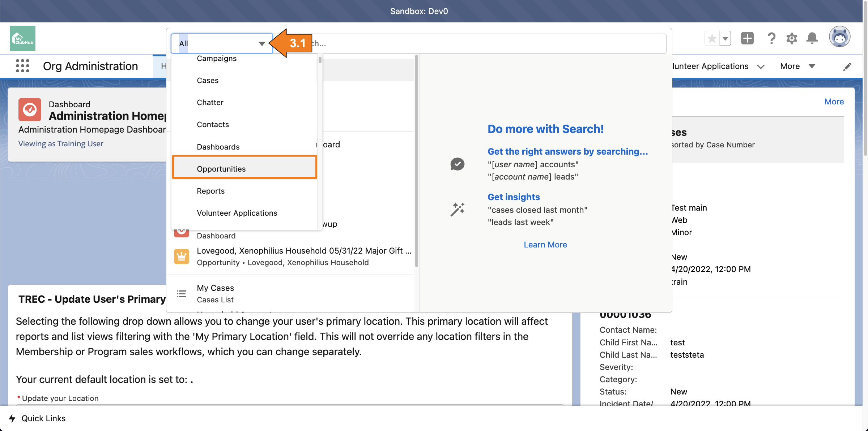Click the edit pencil icon on navigation bar
Image resolution: width=868 pixels, height=431 pixels.
(x=847, y=66)
